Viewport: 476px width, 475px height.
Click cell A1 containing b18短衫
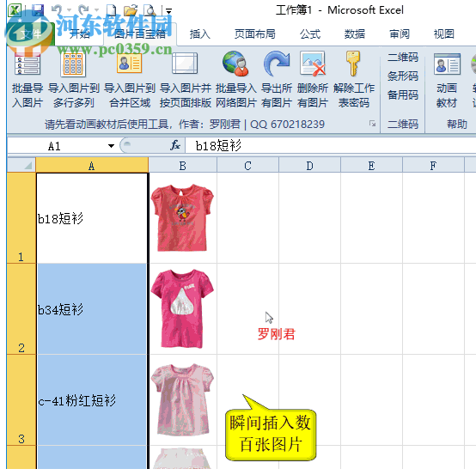coord(92,218)
